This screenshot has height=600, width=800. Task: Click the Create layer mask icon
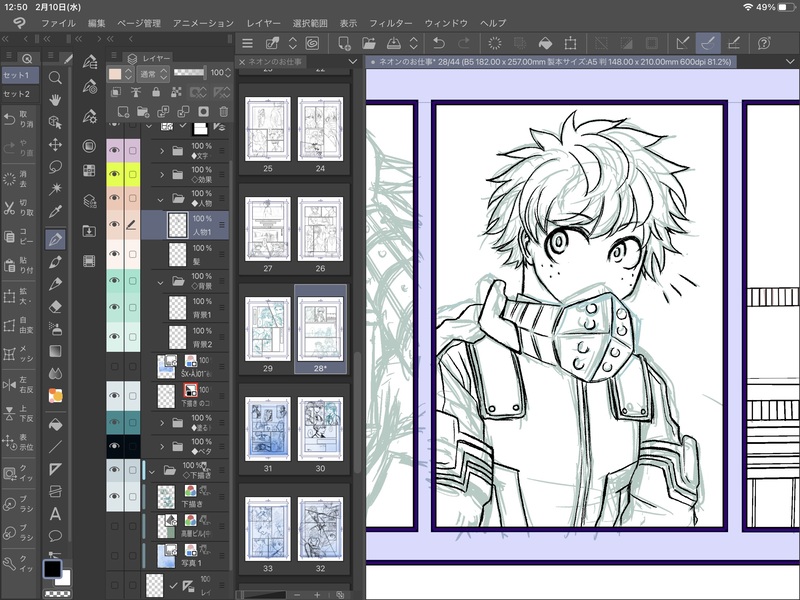(x=204, y=112)
